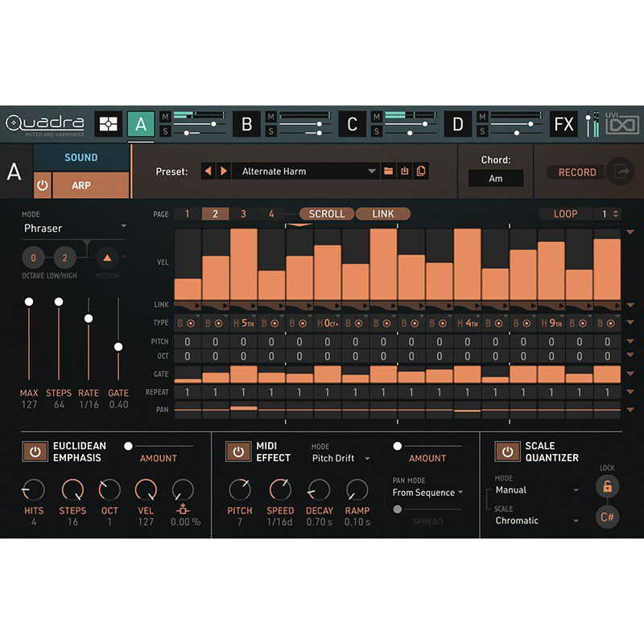This screenshot has width=644, height=644.
Task: Expand the VEL row options arrow
Action: 630,233
